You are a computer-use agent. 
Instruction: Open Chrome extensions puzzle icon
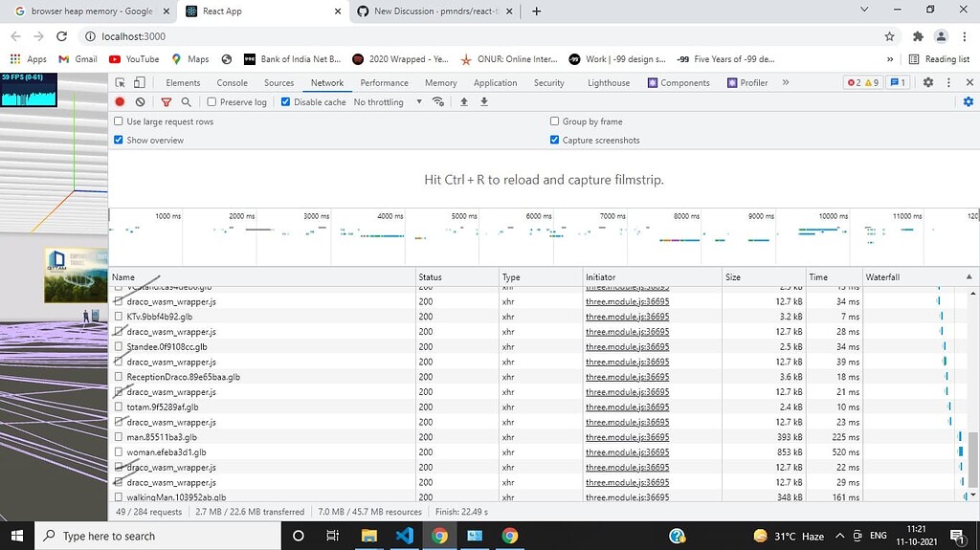[x=918, y=36]
